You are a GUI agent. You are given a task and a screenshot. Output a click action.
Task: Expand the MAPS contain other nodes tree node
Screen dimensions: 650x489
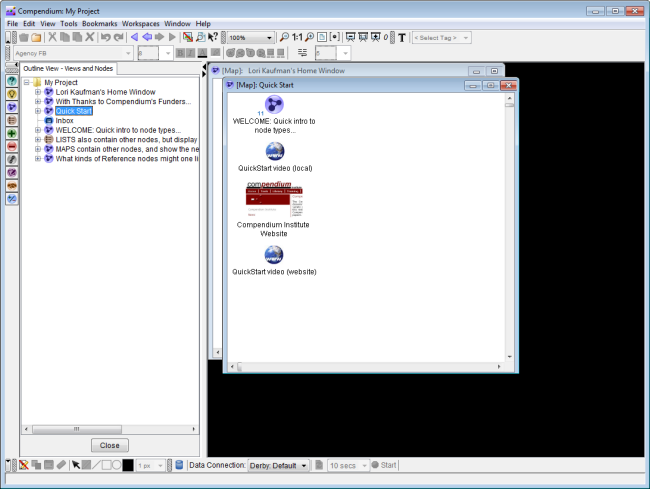point(38,149)
